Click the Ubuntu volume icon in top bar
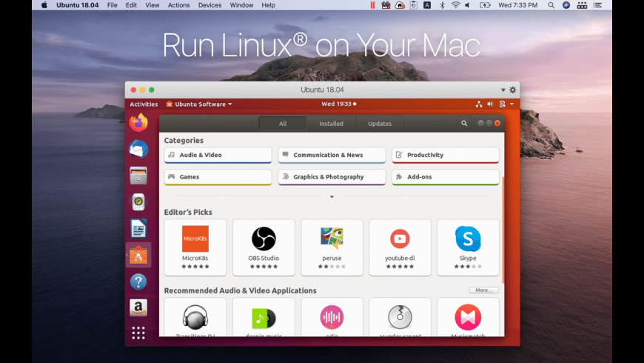 pyautogui.click(x=490, y=104)
